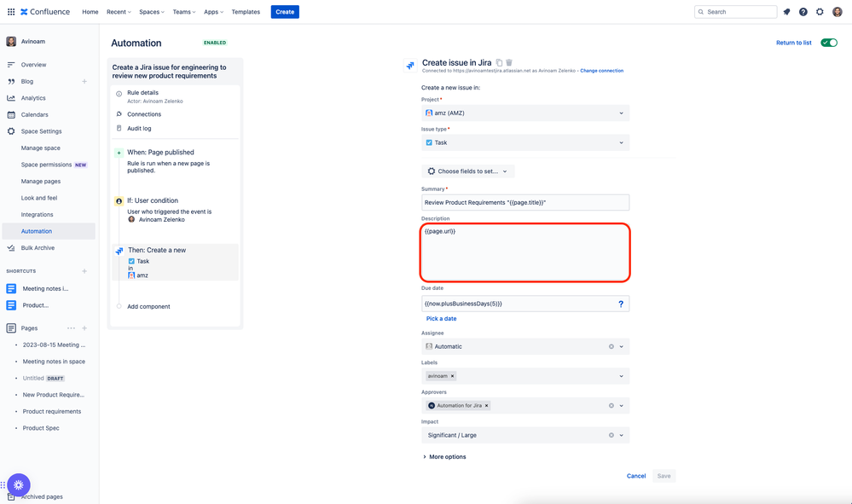The width and height of the screenshot is (852, 504).
Task: Expand More options section
Action: 444,457
